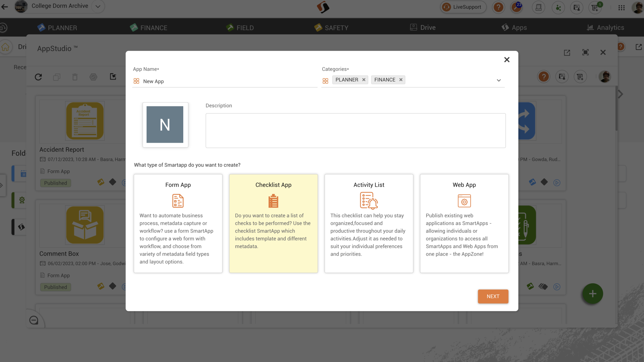Open the Analytics tab
This screenshot has width=644, height=362.
(x=605, y=28)
